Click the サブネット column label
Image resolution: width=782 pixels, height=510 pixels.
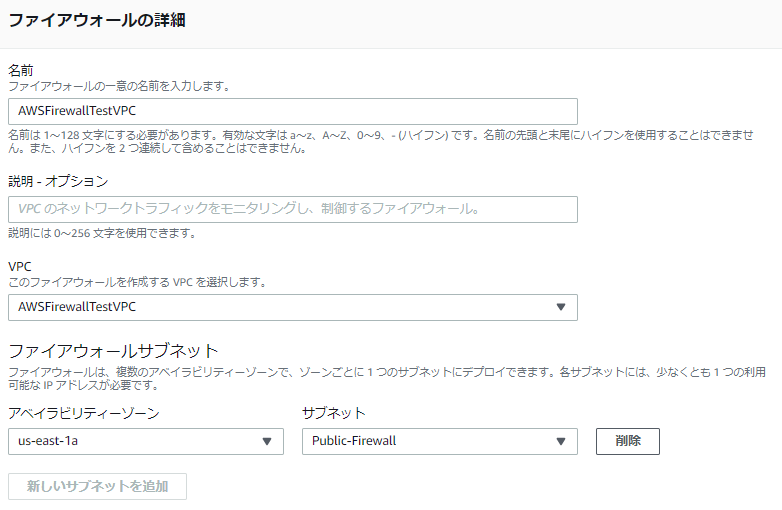(334, 413)
